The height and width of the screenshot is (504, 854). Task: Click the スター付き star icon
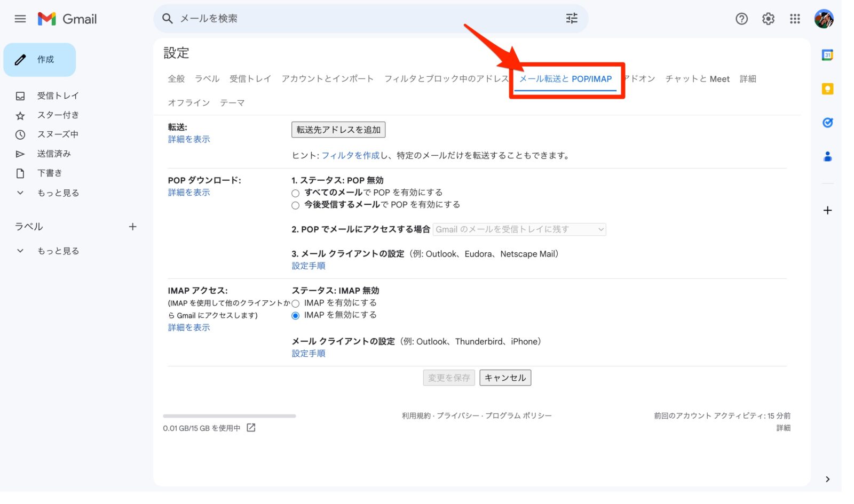pos(20,115)
